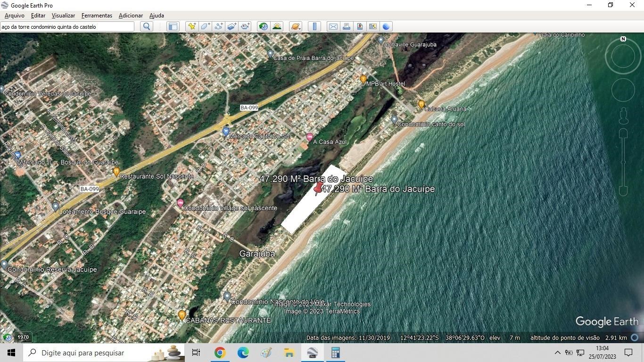
Task: Open the historical imagery slider at 1970
Action: pos(22,337)
